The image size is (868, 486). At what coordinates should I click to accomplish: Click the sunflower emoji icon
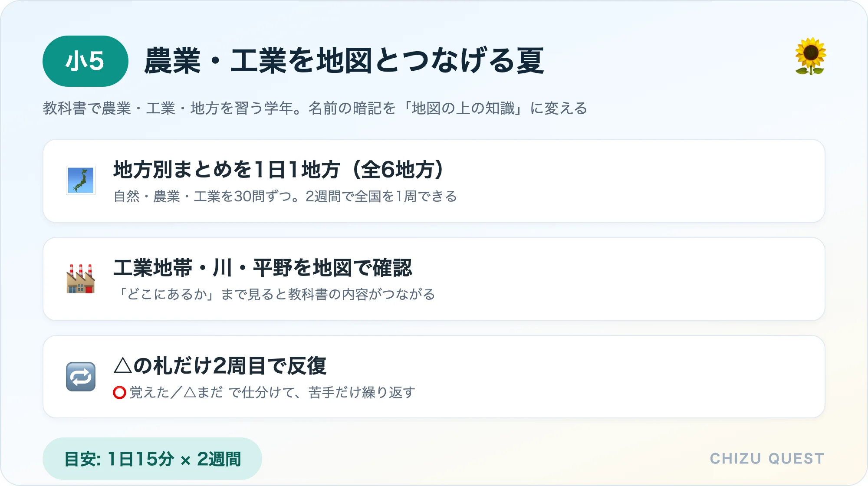tap(810, 56)
